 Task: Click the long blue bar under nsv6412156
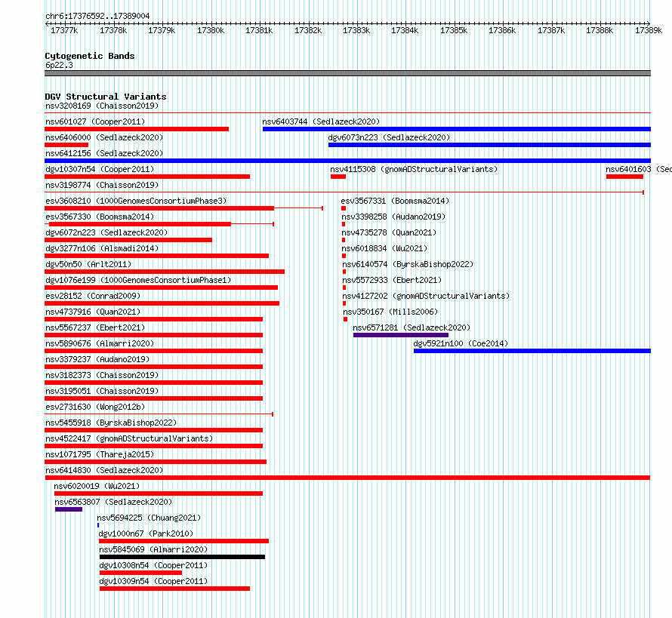[x=347, y=161]
